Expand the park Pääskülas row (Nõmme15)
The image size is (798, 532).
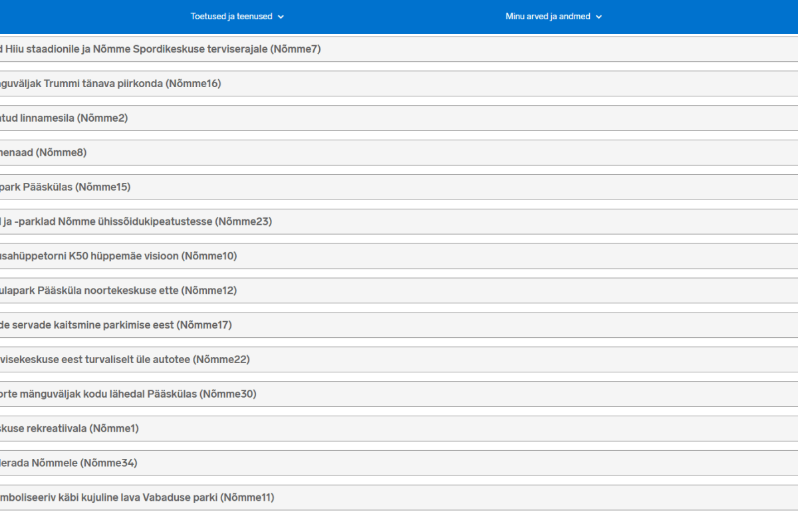(65, 188)
